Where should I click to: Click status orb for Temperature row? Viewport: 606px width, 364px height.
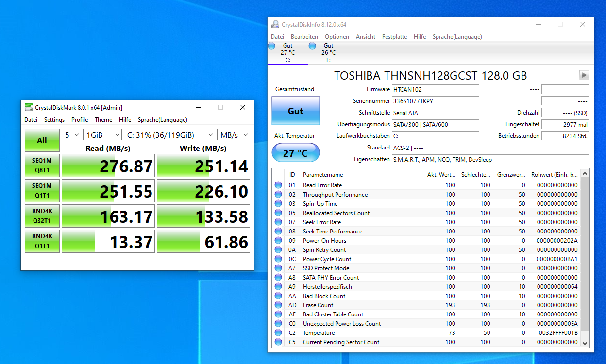coord(278,332)
